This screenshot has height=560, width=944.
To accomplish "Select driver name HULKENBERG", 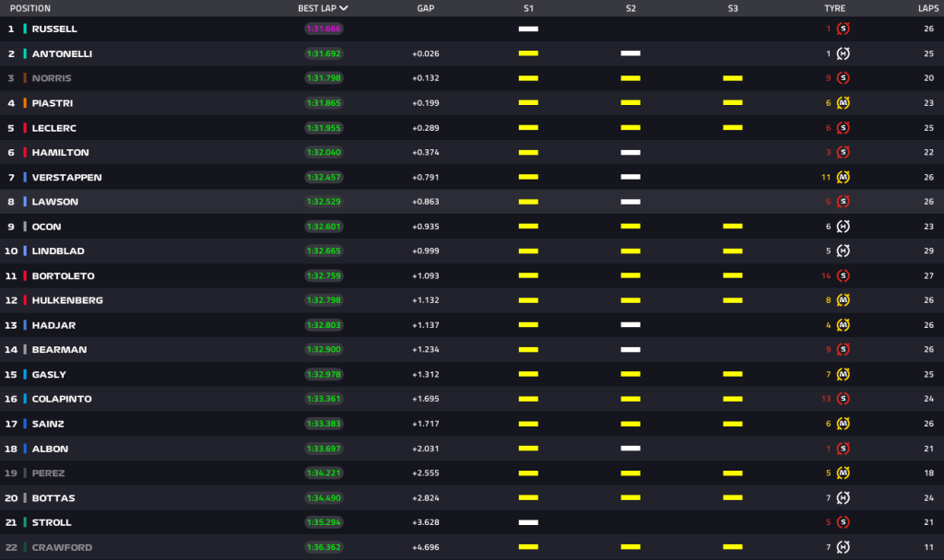I will (67, 300).
